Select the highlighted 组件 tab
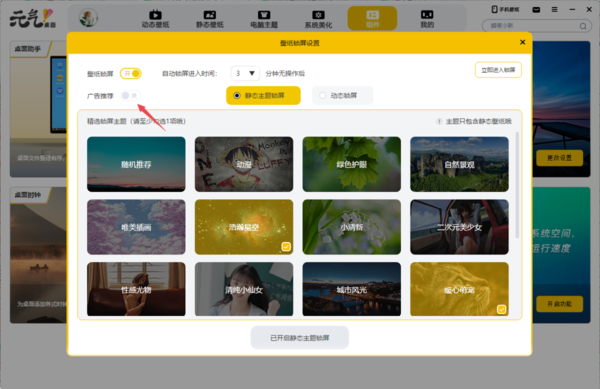Screen dimensions: 600x389 [372, 18]
